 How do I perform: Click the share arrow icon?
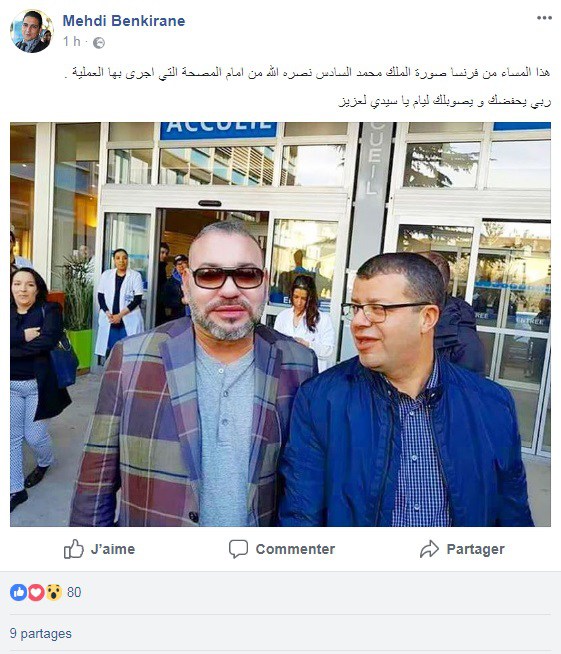429,549
